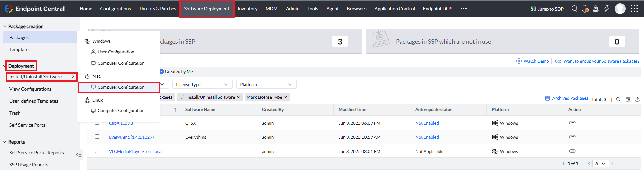The image size is (644, 170).
Task: Click the lightning bolt quick links icon
Action: coord(606,9)
